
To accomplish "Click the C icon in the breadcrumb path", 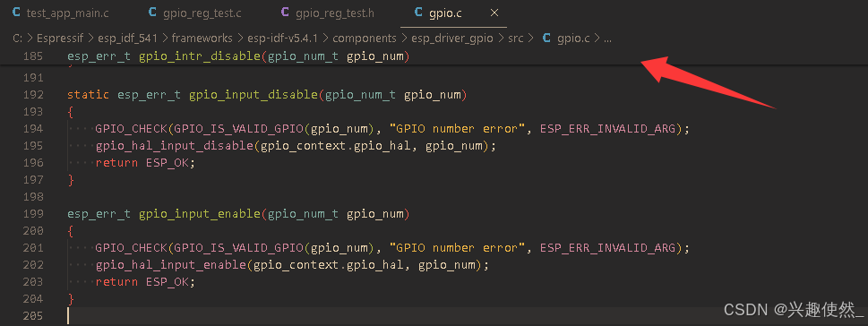I will pos(547,39).
